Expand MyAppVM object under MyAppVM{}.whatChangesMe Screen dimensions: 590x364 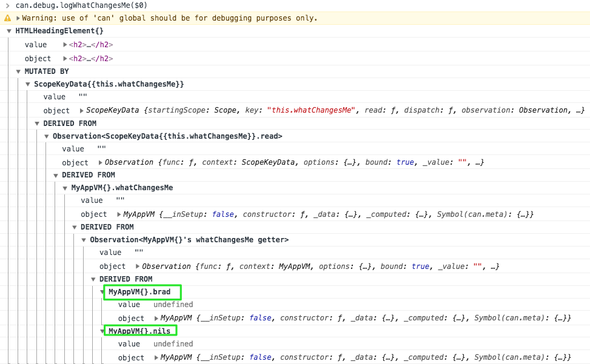click(x=118, y=214)
